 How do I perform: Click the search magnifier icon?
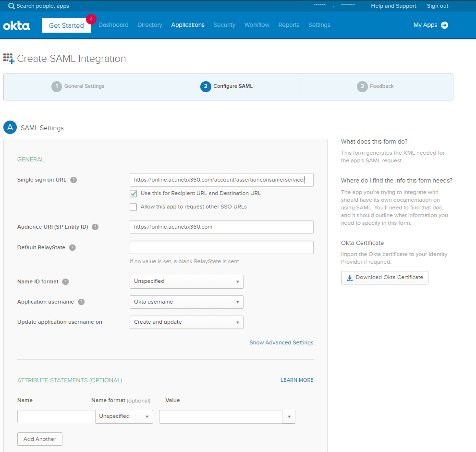pos(11,6)
